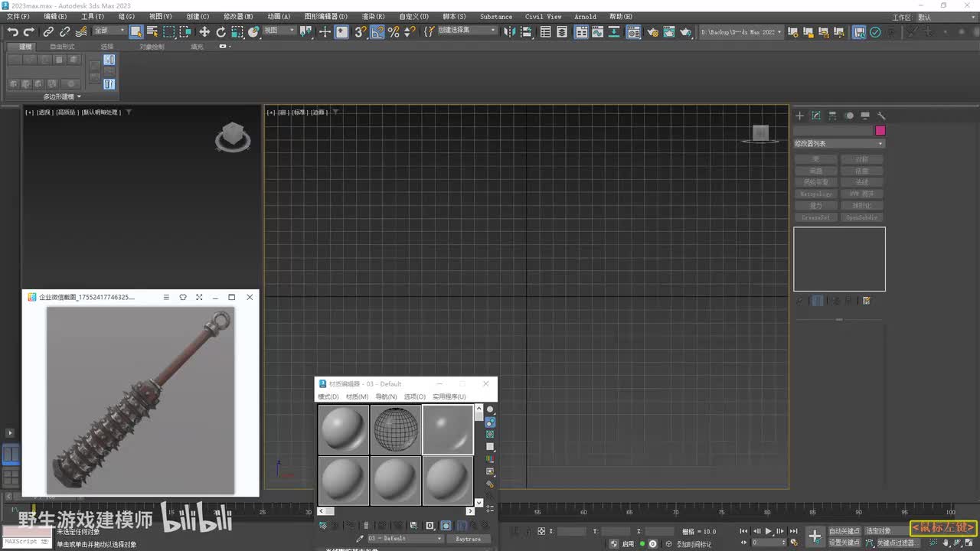Viewport: 980px width, 551px height.
Task: Activate the Select Object tool
Action: (x=136, y=32)
